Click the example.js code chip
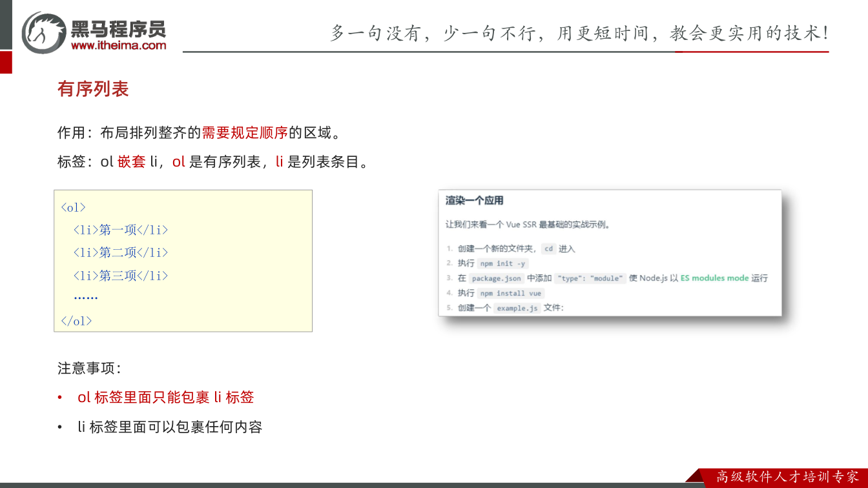Viewport: 868px width, 488px height. click(x=517, y=308)
